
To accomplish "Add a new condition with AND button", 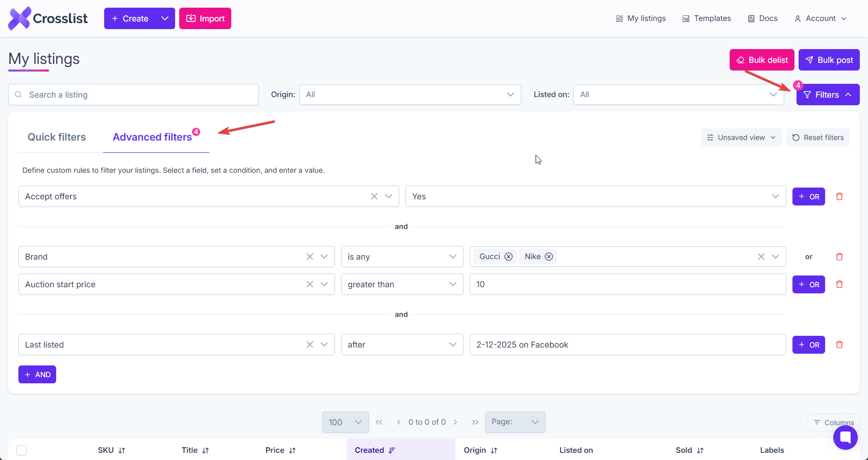I will pyautogui.click(x=37, y=374).
